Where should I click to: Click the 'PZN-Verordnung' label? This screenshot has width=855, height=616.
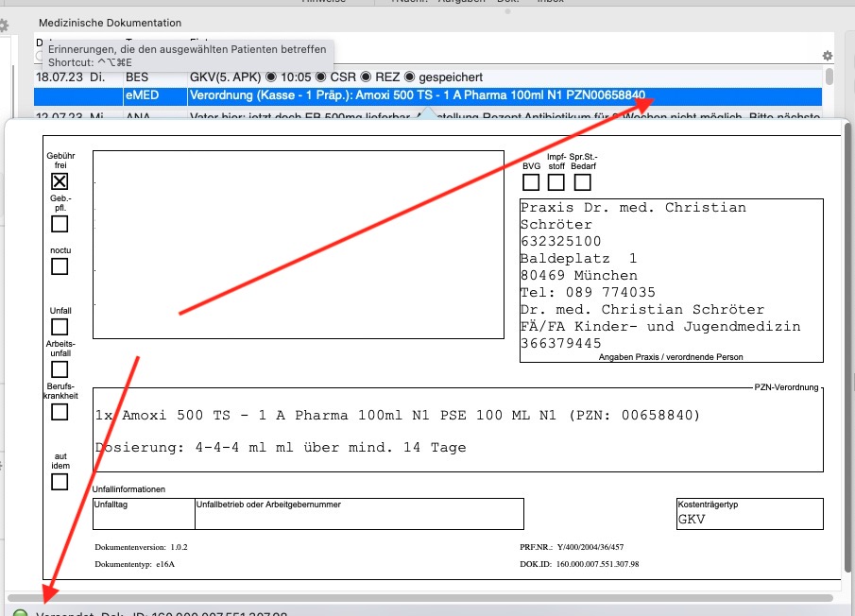(x=786, y=387)
